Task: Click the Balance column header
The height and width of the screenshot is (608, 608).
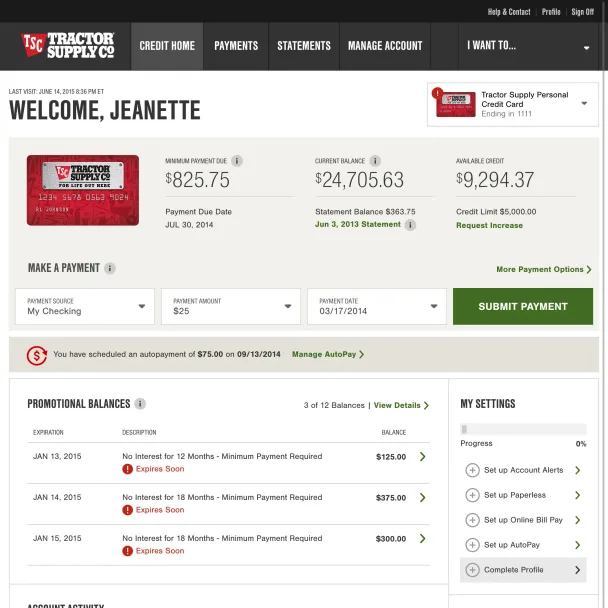Action: [394, 432]
